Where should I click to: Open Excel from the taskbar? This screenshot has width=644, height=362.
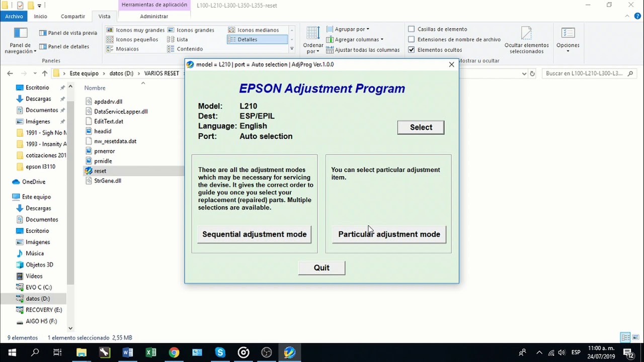click(150, 352)
